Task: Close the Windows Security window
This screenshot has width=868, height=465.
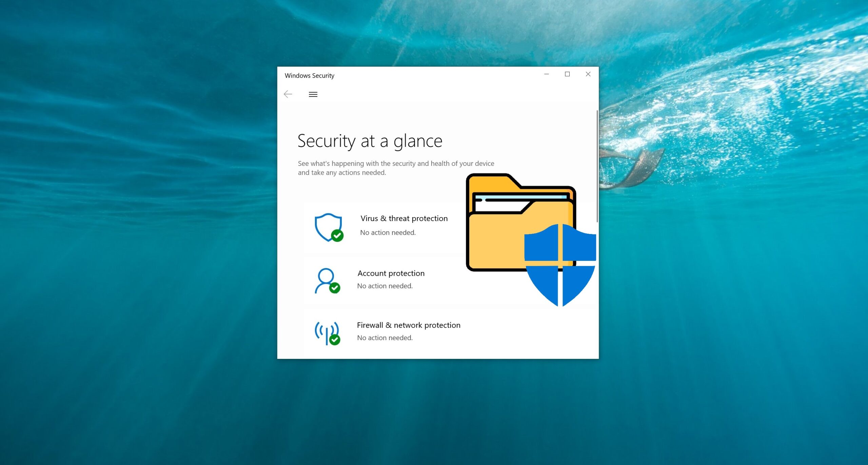Action: [588, 74]
